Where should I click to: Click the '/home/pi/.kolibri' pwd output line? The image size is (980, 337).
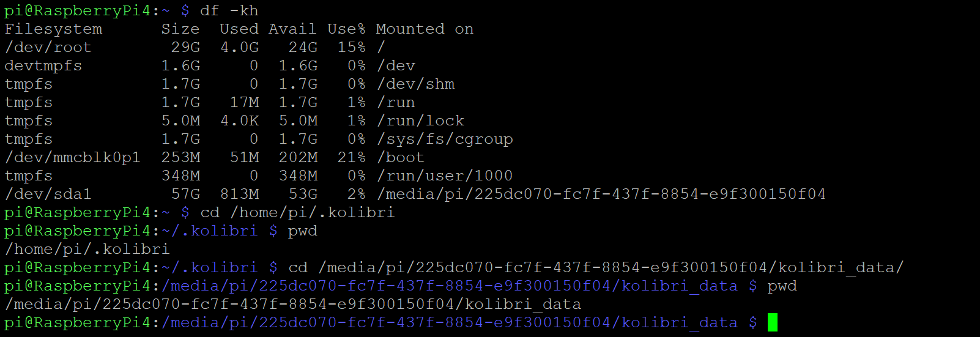(x=87, y=249)
